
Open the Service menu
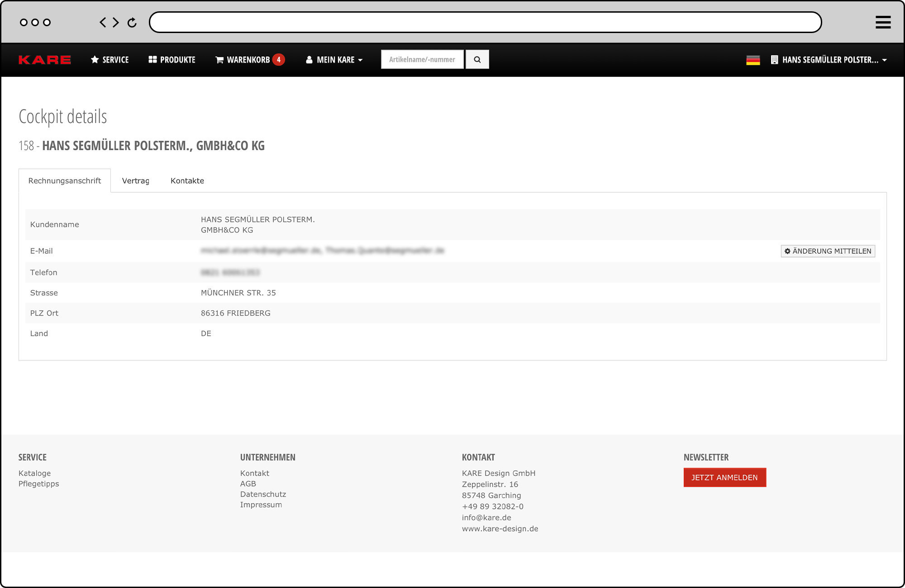tap(110, 60)
